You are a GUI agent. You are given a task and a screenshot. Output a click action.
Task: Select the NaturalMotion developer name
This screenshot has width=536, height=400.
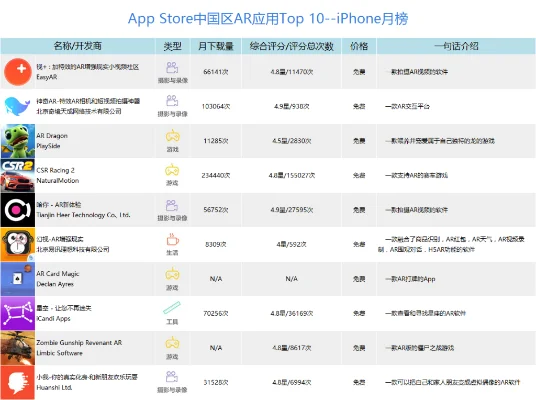(x=58, y=181)
